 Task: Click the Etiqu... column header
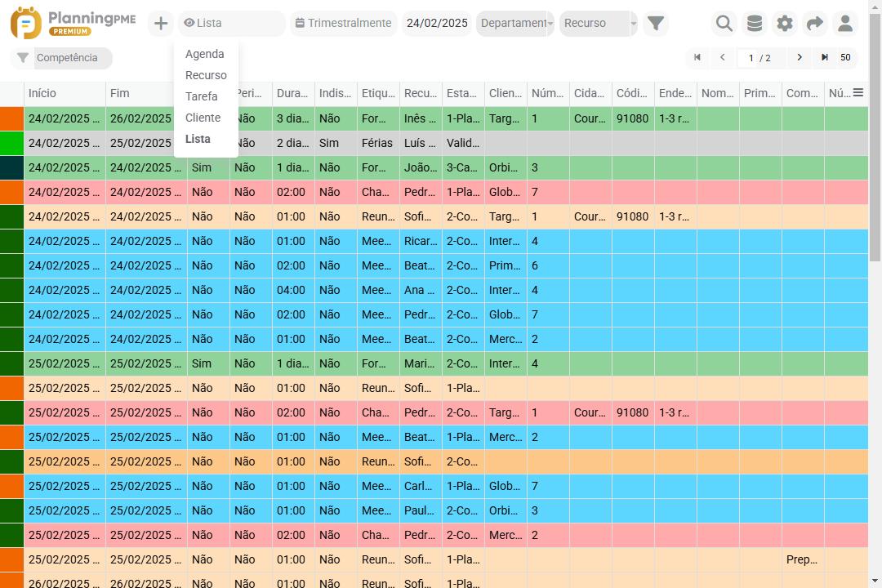[x=378, y=93]
